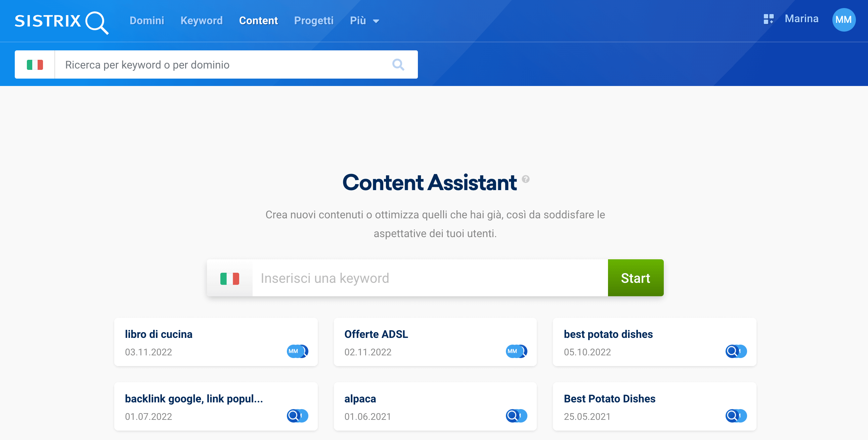The image size is (868, 440).
Task: Click share icons on 25.05.2021 card
Action: click(736, 416)
